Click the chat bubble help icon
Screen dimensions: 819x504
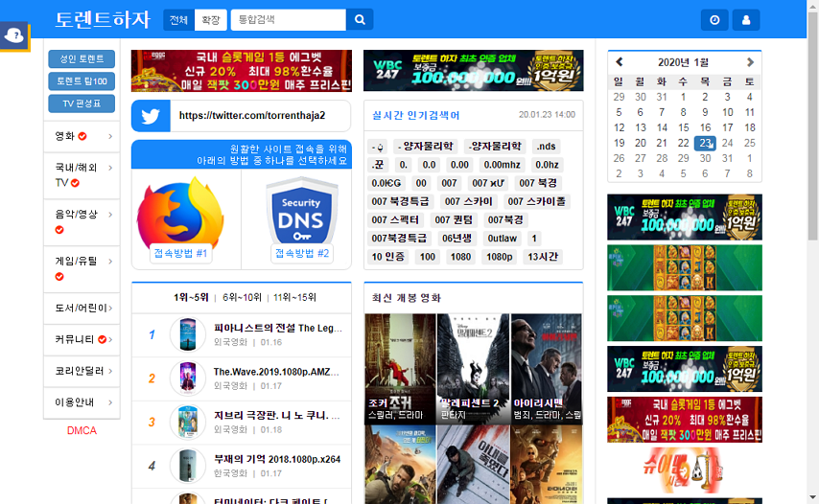point(14,36)
